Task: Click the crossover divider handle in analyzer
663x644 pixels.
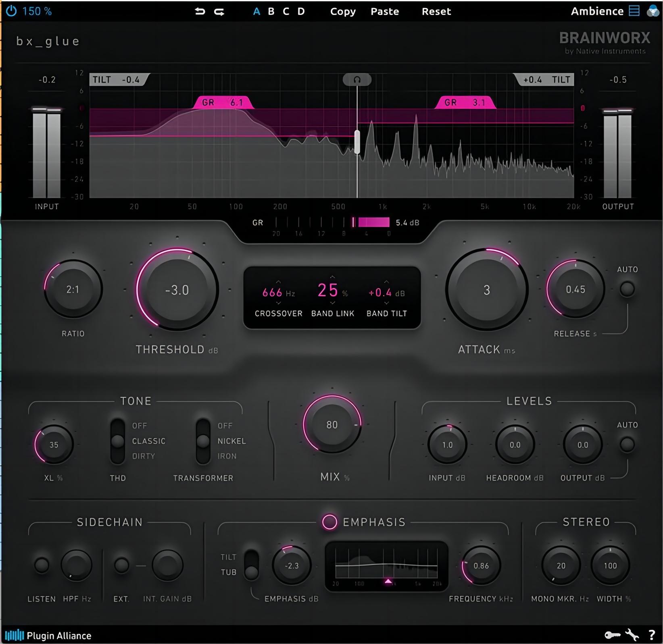Action: click(x=357, y=141)
